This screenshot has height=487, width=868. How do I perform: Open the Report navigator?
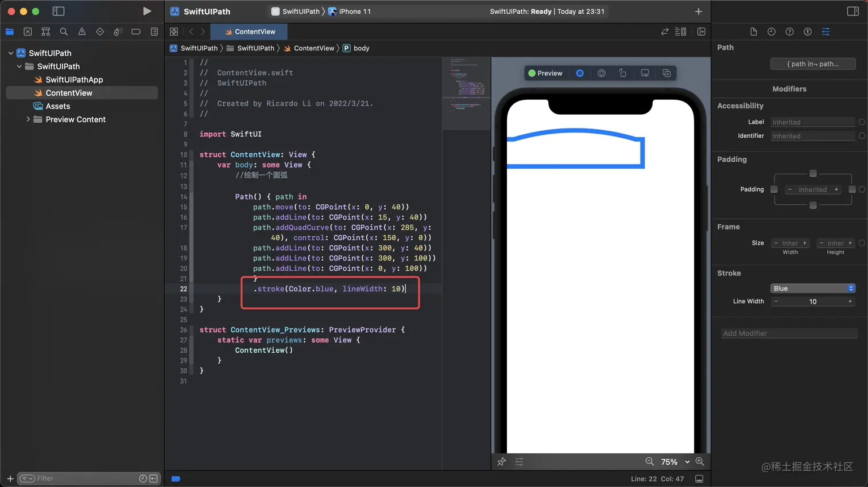point(154,32)
